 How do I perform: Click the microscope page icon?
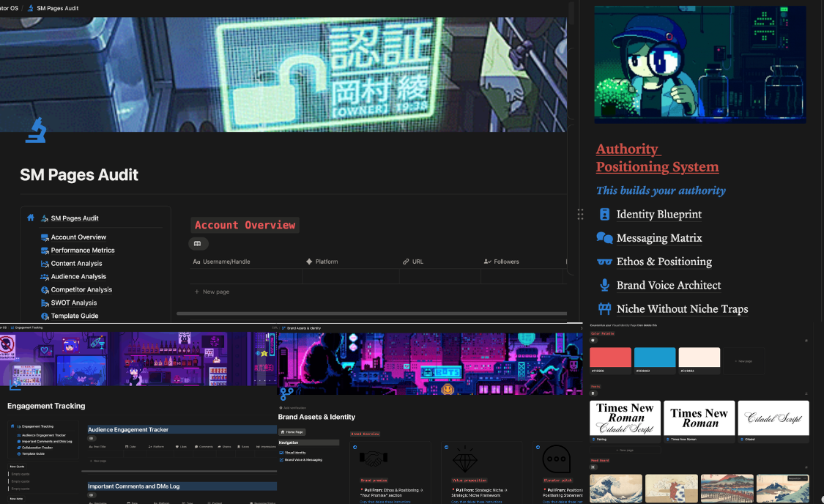(35, 130)
